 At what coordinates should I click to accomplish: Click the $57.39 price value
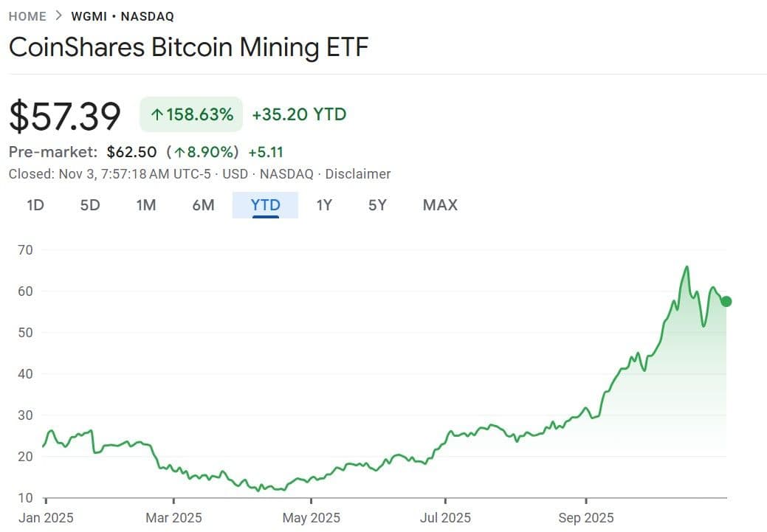coord(65,116)
